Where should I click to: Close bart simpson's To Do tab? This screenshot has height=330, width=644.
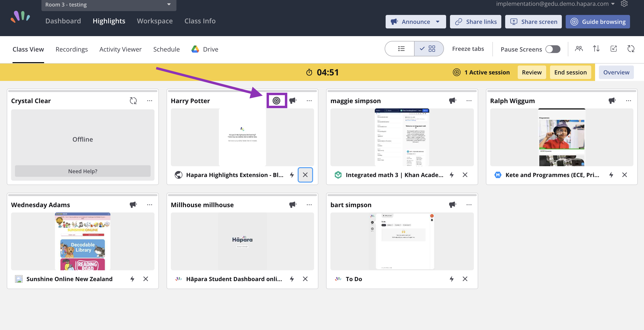(x=465, y=279)
